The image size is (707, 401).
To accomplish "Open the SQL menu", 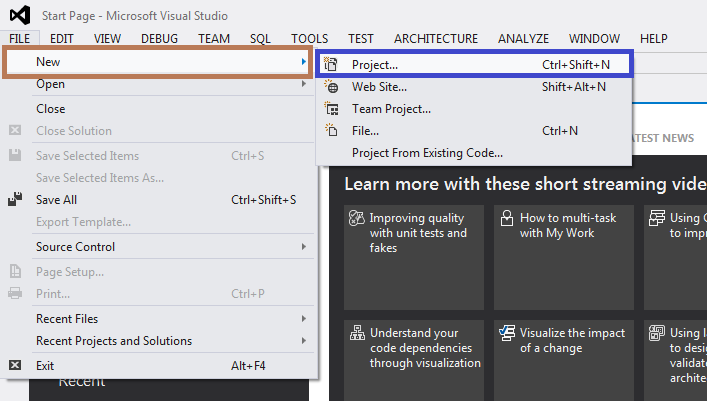I will pos(260,39).
